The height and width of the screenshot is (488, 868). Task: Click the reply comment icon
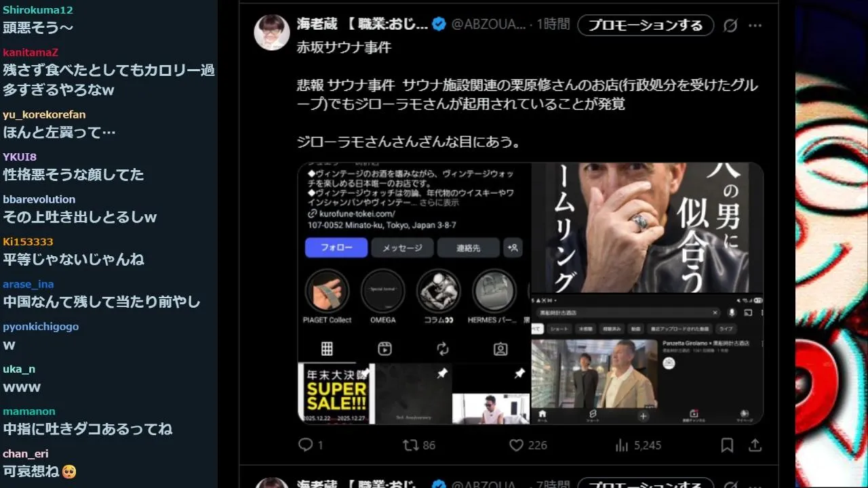pyautogui.click(x=306, y=445)
